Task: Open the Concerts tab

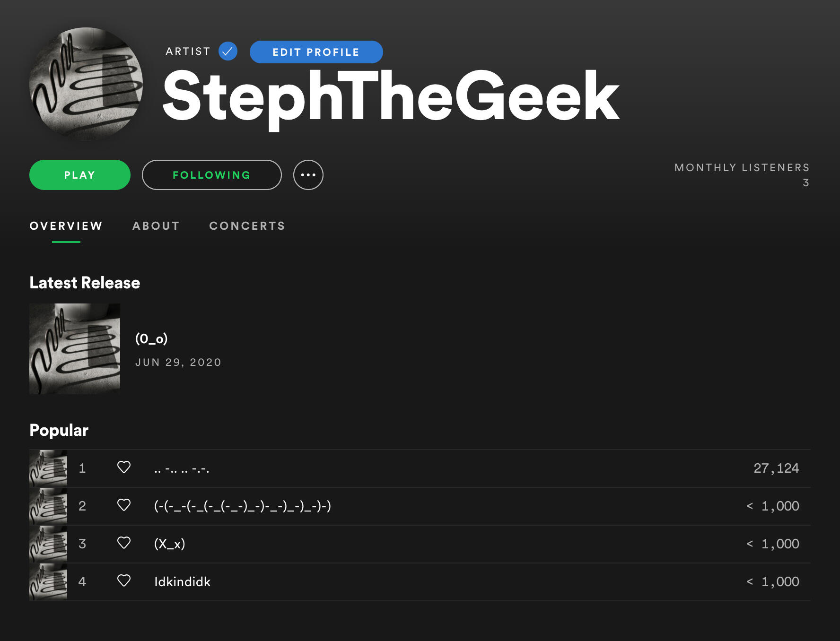Action: [x=247, y=226]
